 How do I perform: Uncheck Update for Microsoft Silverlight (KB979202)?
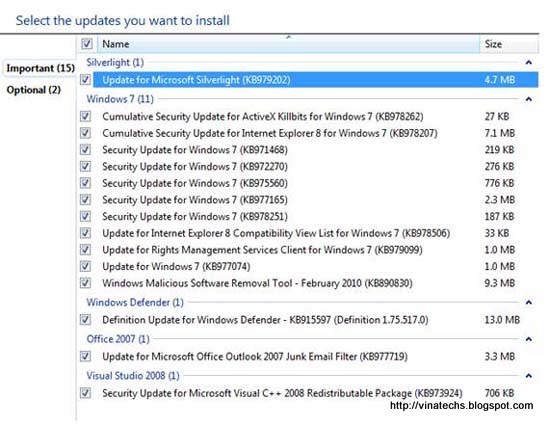click(x=86, y=80)
